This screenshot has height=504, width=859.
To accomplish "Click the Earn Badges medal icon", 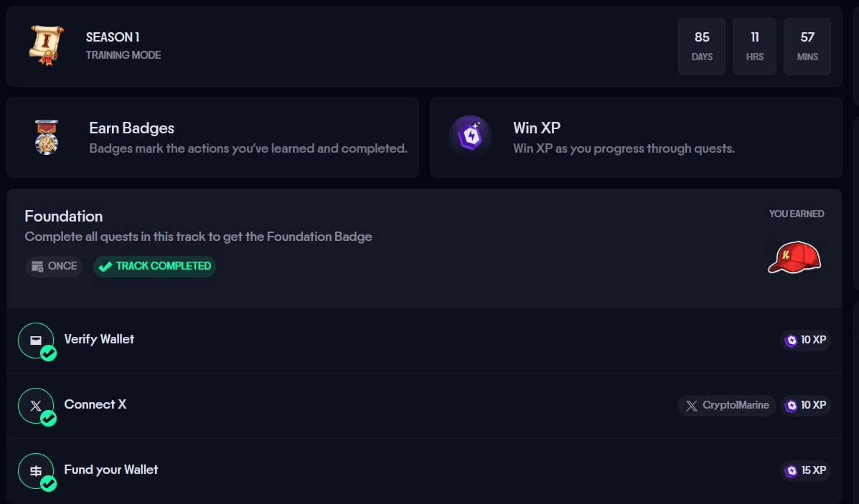I will (x=46, y=137).
